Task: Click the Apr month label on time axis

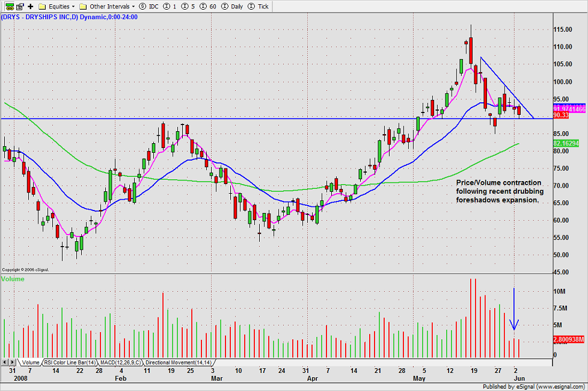Action: click(x=313, y=378)
